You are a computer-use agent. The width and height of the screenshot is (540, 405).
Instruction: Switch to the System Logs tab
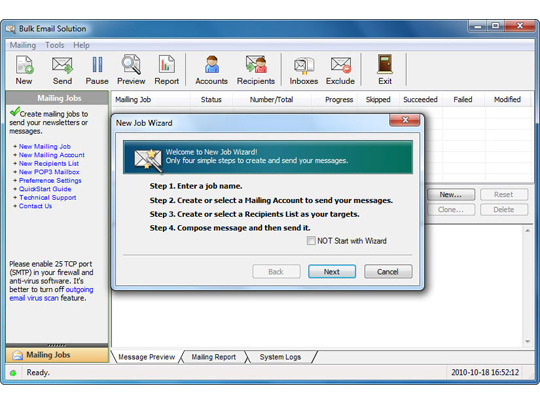click(x=280, y=357)
